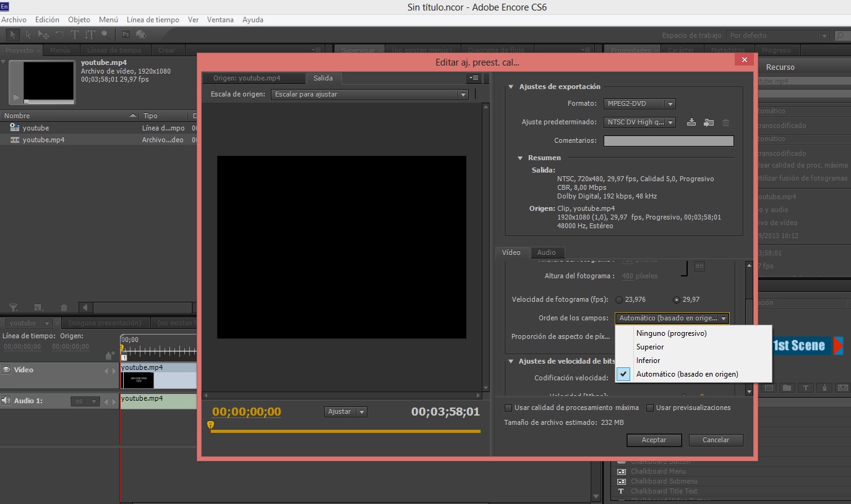The image size is (851, 504).
Task: Choose Inferior field order option
Action: 694,361
